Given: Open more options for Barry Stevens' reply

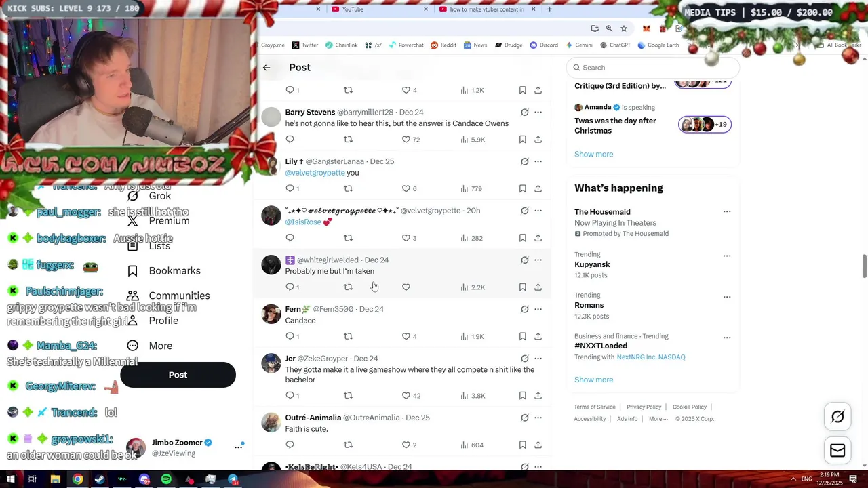Looking at the screenshot, I should click(538, 113).
